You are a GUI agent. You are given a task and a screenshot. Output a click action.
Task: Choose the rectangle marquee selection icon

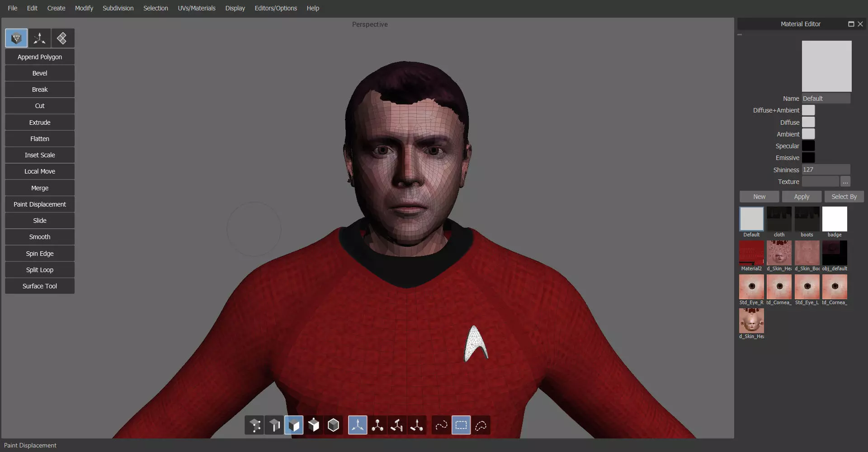click(x=461, y=425)
